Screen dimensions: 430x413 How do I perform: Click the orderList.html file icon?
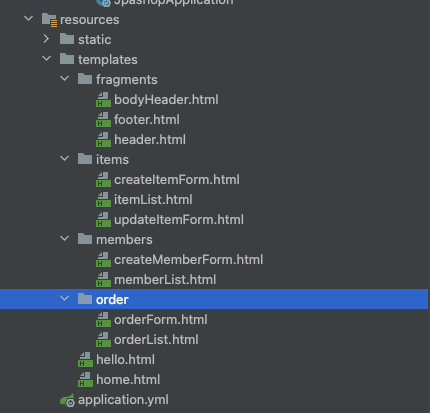click(x=103, y=340)
